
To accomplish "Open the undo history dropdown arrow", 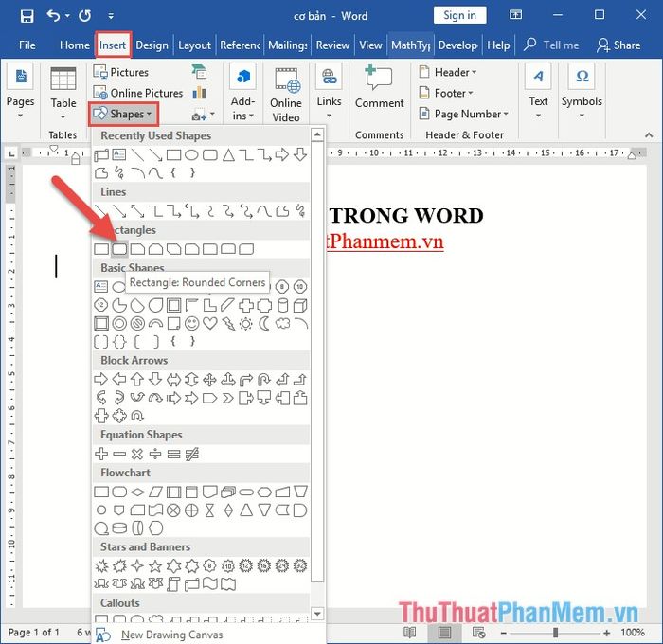I will pos(67,16).
